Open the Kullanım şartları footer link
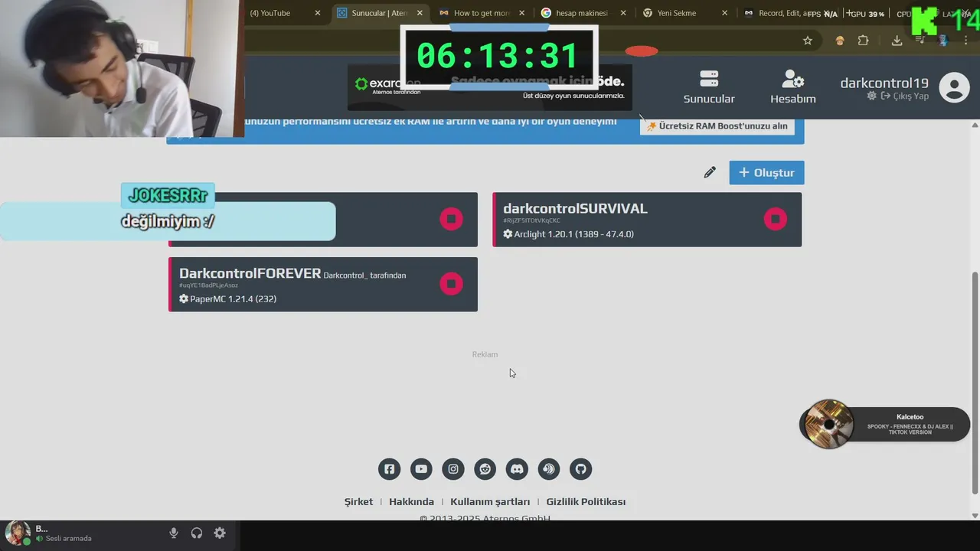The height and width of the screenshot is (551, 980). pos(490,501)
